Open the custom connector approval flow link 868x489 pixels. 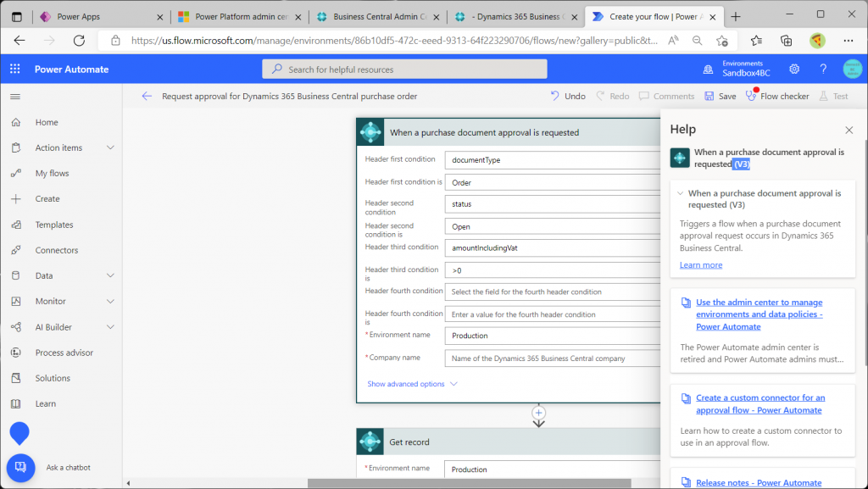(x=760, y=403)
